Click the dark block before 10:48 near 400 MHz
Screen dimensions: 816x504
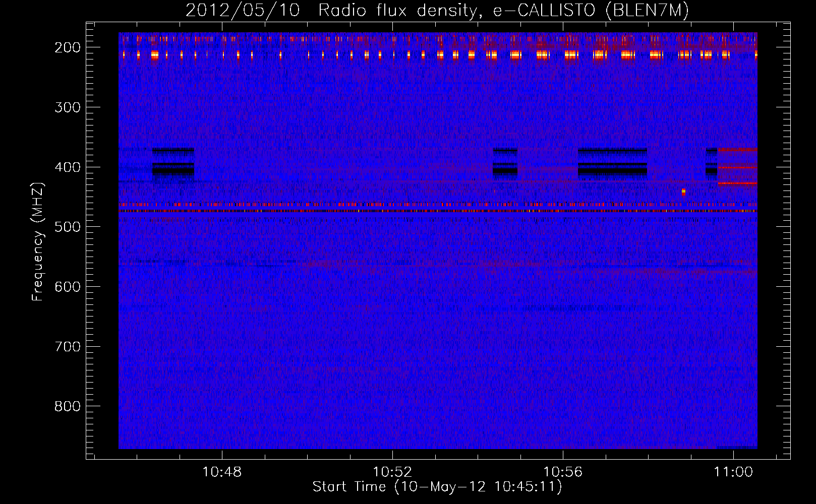coord(173,164)
